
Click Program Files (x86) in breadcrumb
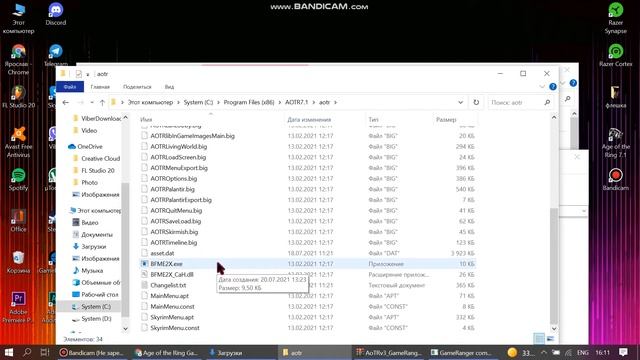249,102
